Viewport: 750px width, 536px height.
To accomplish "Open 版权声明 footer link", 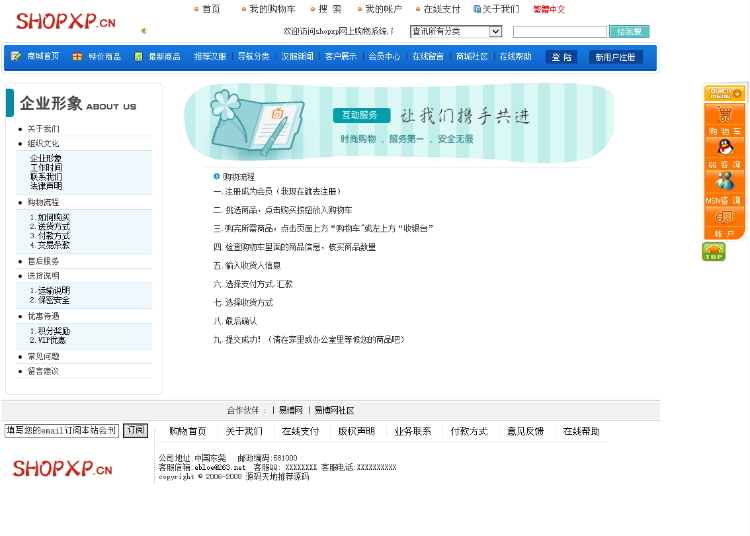I will coord(356,431).
